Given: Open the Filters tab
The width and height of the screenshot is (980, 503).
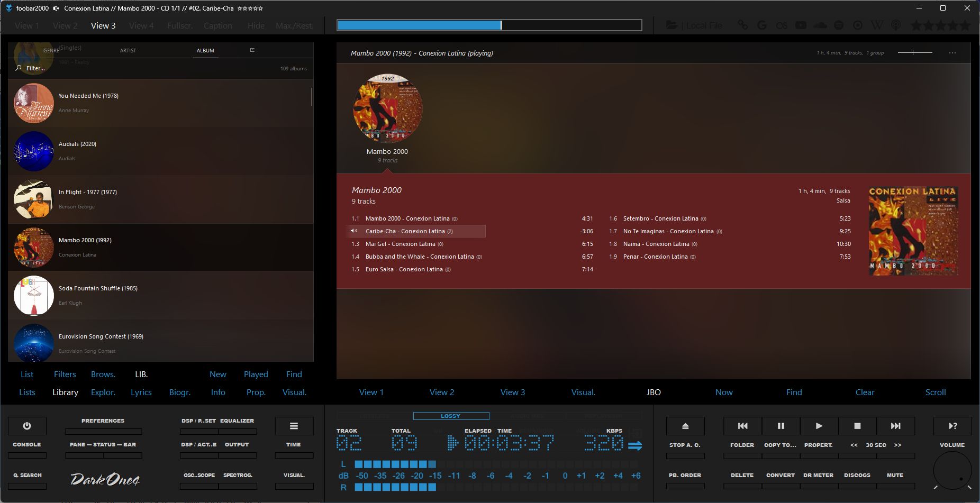Looking at the screenshot, I should click(65, 374).
